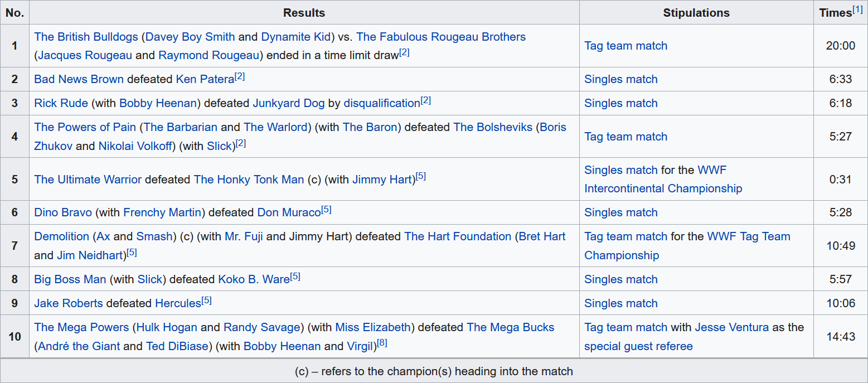The height and width of the screenshot is (383, 868).
Task: Open The Mega Powers link
Action: coord(81,327)
